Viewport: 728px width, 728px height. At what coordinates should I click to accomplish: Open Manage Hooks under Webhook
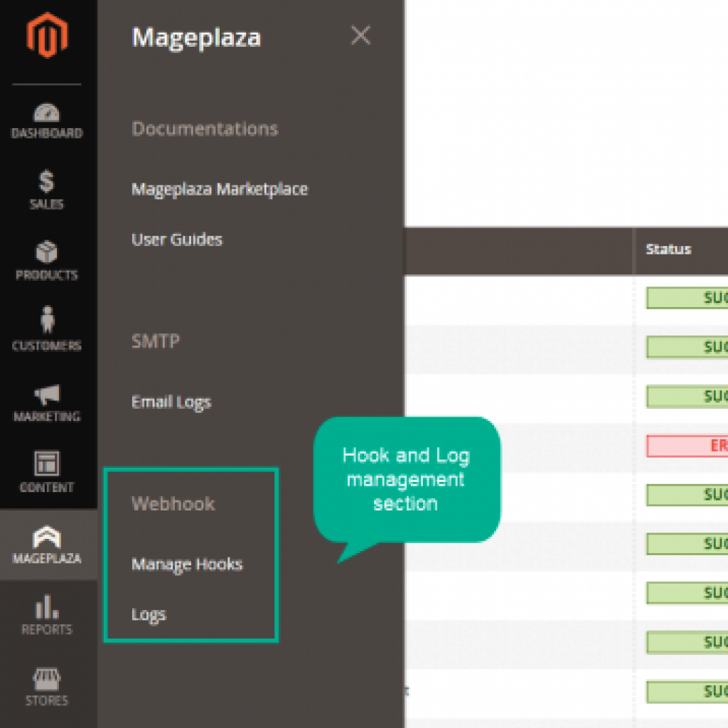187,564
